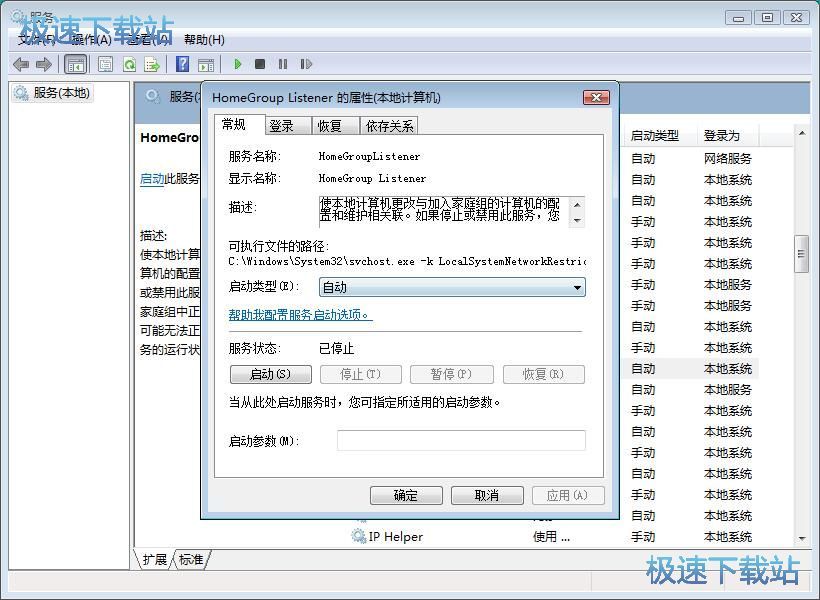The width and height of the screenshot is (820, 600).
Task: Switch to the 扩展 view tab
Action: [x=154, y=559]
